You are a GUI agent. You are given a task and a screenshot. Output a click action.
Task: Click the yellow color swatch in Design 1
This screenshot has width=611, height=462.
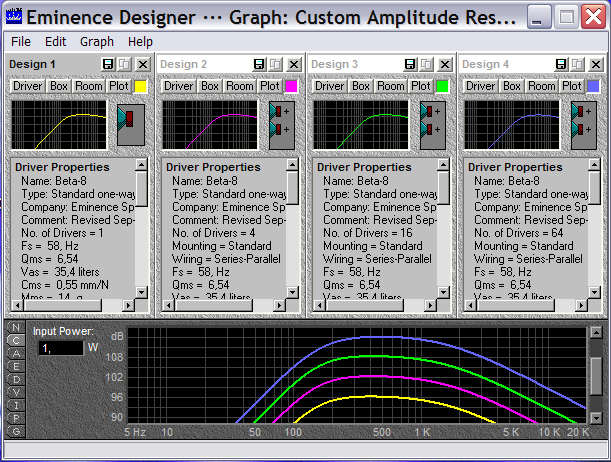point(141,87)
